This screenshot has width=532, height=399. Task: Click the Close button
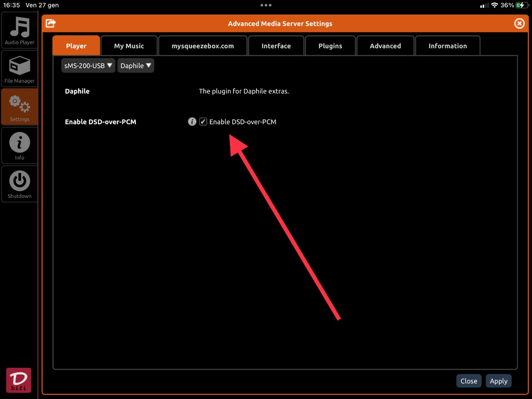tap(469, 381)
